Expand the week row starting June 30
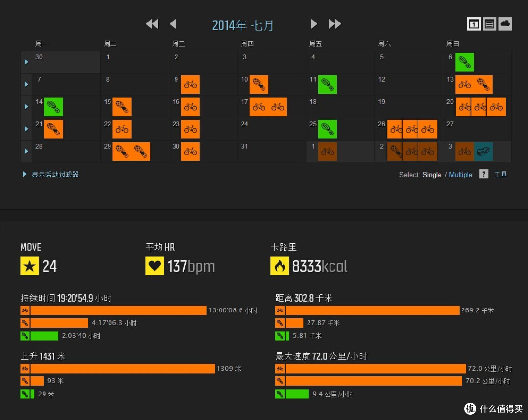The image size is (528, 420). 26,62
